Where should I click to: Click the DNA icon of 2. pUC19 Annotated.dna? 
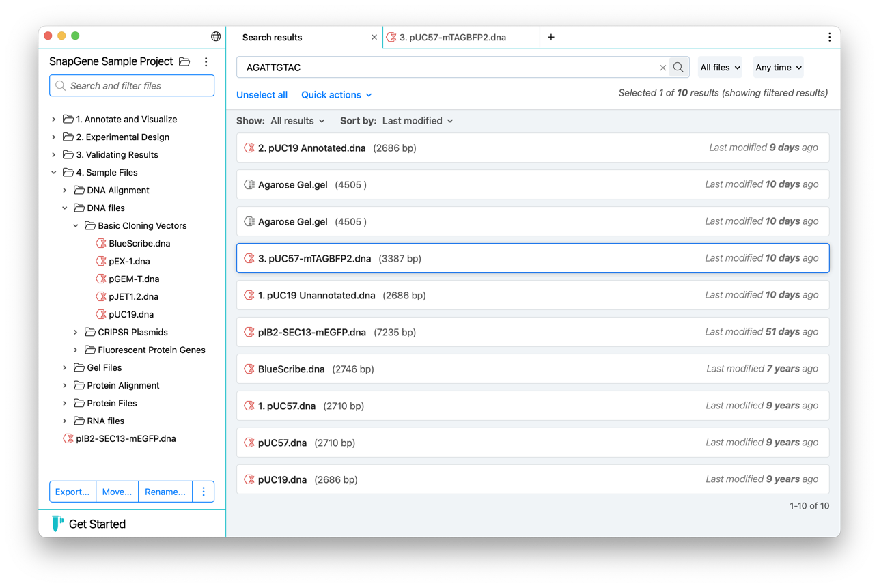click(249, 148)
